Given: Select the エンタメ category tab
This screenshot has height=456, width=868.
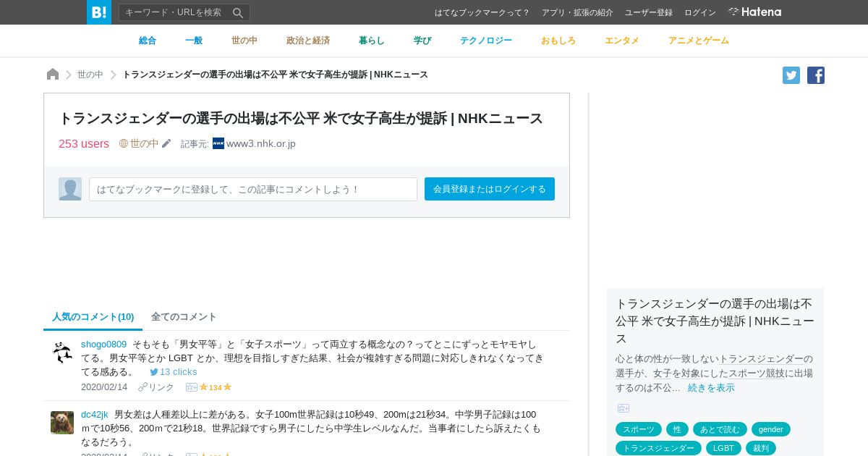Looking at the screenshot, I should pos(622,41).
